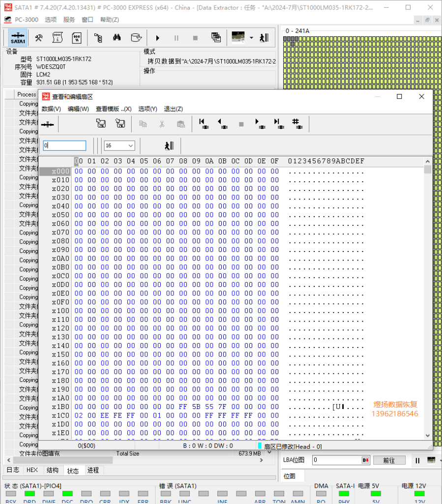Screen dimensions: 442x504
Task: Click bitmap legend icon beside pause button
Action: (431, 460)
